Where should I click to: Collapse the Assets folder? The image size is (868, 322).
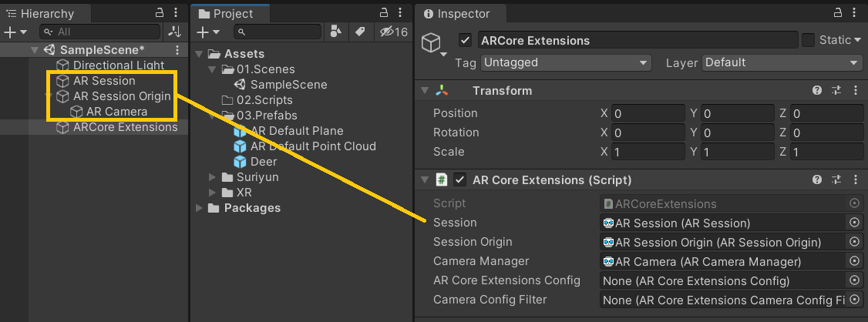click(200, 54)
